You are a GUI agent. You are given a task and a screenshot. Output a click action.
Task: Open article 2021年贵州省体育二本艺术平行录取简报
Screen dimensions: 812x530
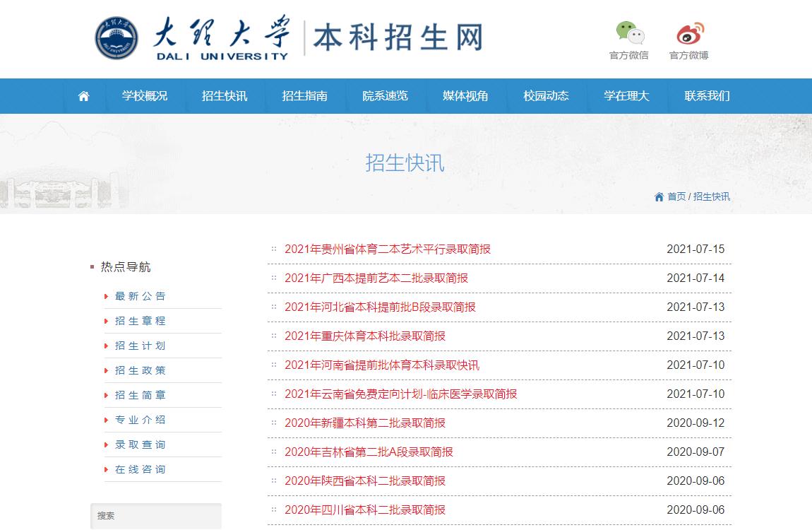click(388, 249)
